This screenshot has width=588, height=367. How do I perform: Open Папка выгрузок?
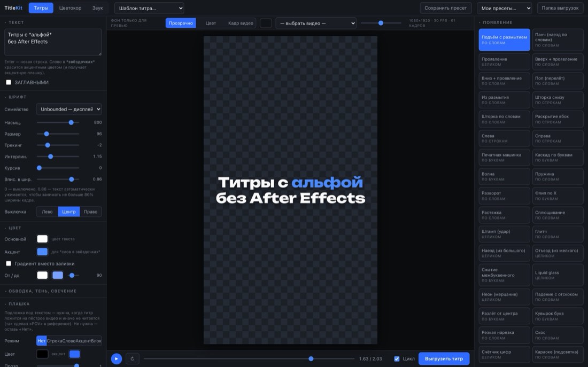coord(560,8)
